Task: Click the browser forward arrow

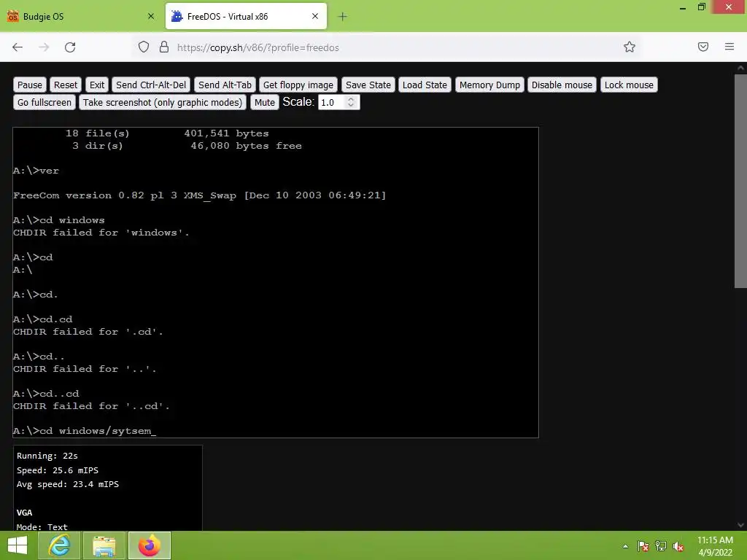Action: click(x=44, y=47)
